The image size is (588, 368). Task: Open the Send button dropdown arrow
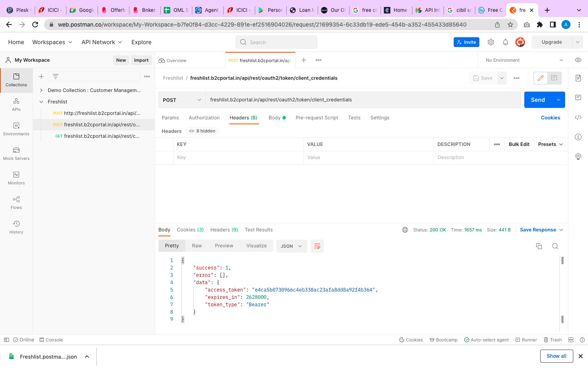point(559,100)
